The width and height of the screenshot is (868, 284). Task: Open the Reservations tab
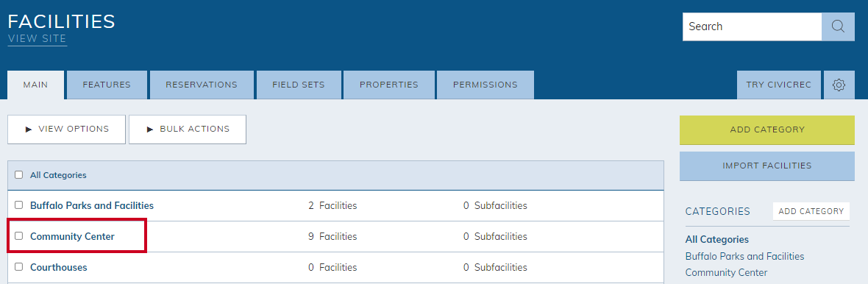[x=202, y=85]
